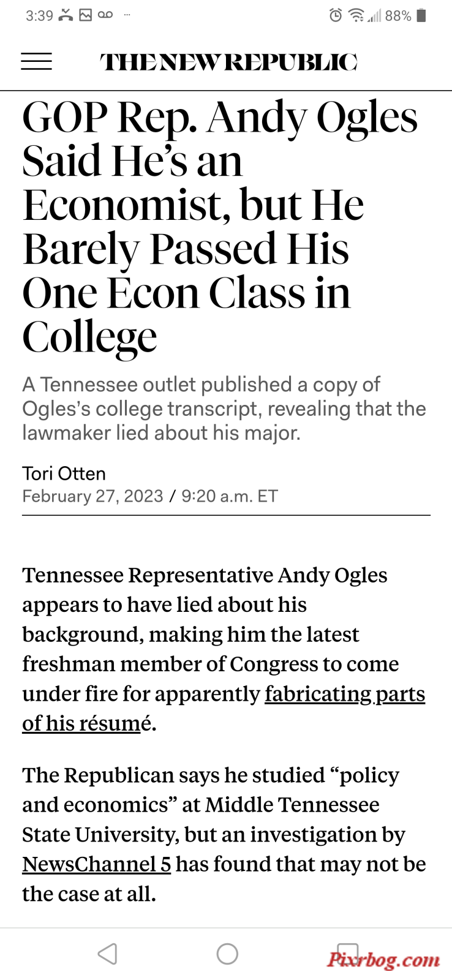Open the NewsChannel 5 link
This screenshot has width=452, height=980.
point(96,864)
